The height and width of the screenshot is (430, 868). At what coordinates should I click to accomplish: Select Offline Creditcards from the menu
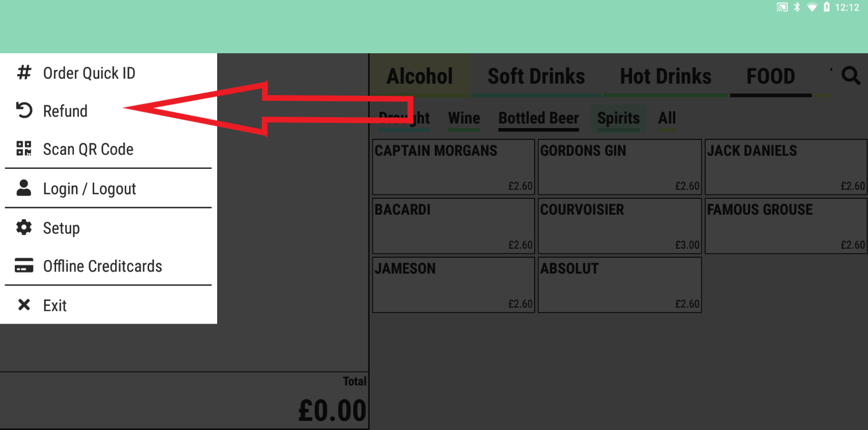point(103,266)
